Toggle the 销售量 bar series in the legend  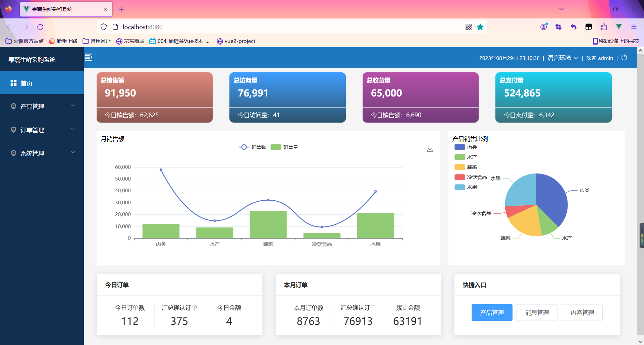pyautogui.click(x=284, y=147)
